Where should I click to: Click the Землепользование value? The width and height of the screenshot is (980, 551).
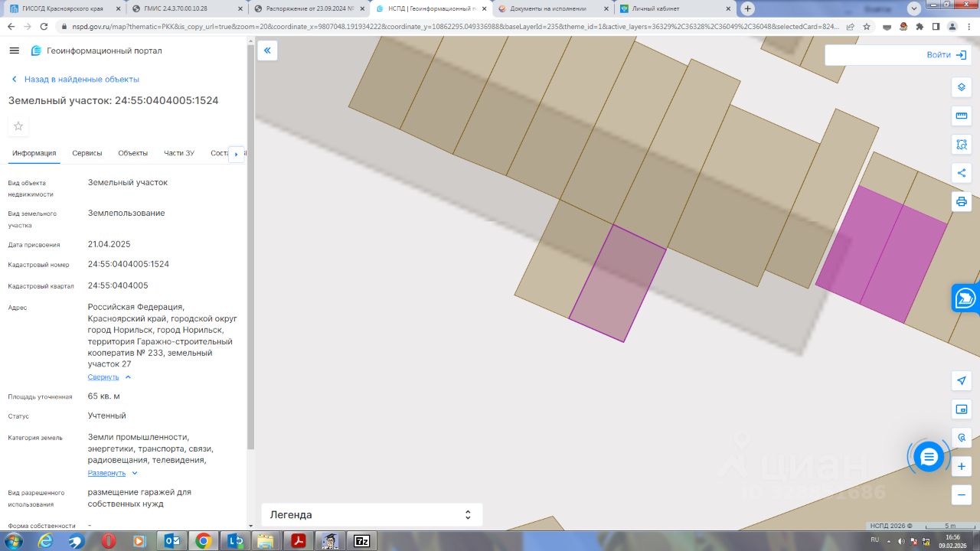(126, 214)
